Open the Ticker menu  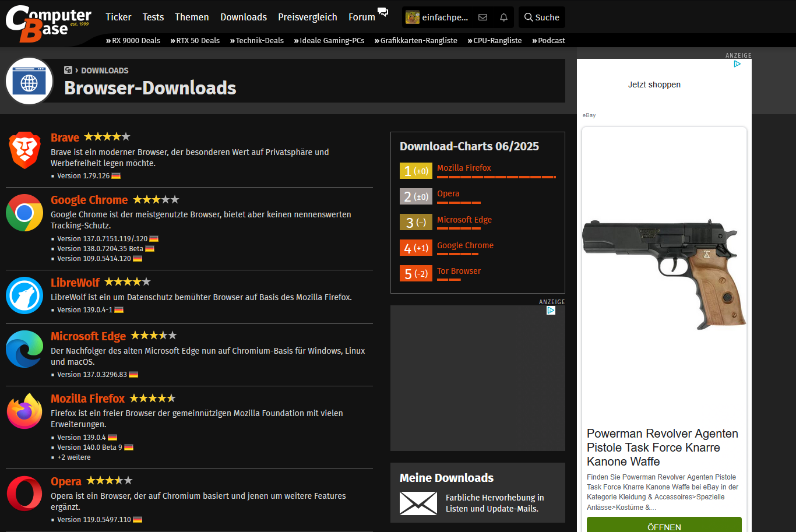coord(118,17)
